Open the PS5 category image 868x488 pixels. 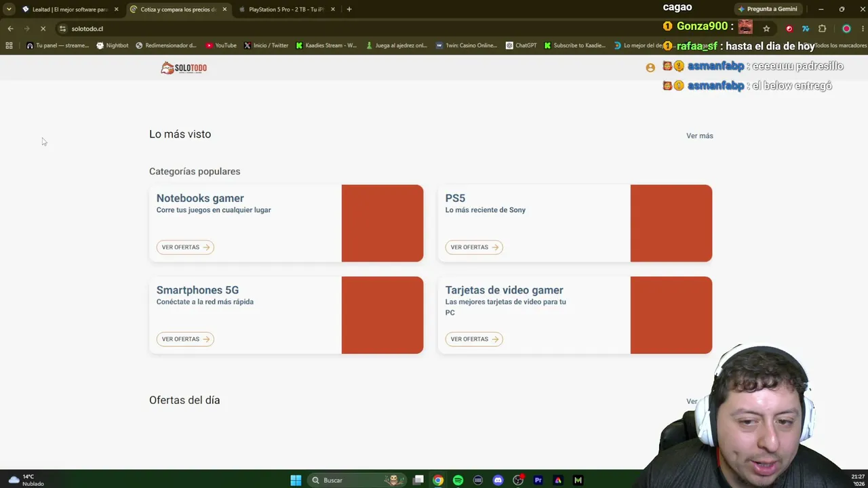(x=671, y=223)
